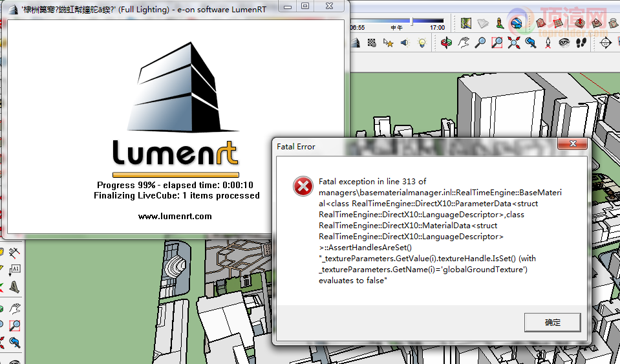Image resolution: width=620 pixels, height=364 pixels.
Task: Click the 'evaluates to false' error text
Action: point(353,280)
